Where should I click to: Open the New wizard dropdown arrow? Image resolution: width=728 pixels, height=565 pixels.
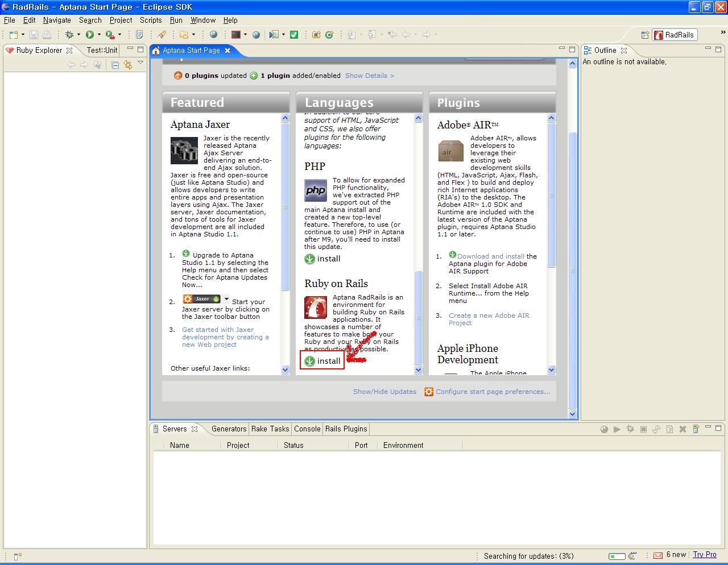click(x=22, y=35)
